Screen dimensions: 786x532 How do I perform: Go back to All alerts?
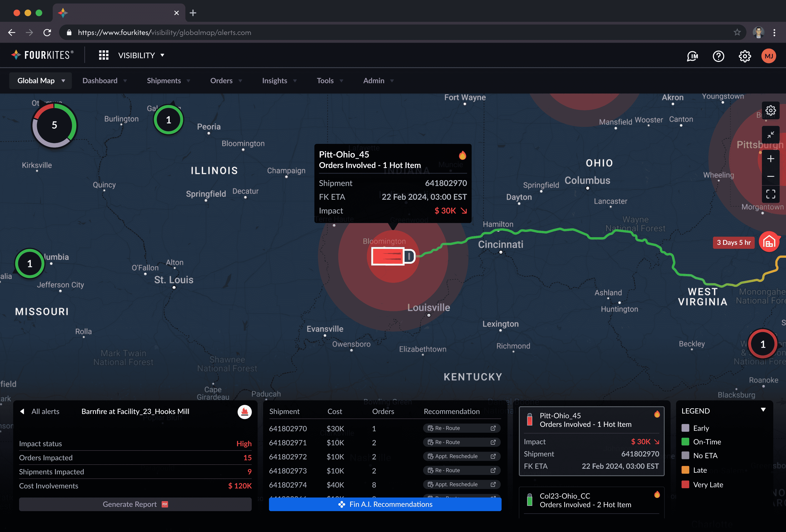point(40,412)
